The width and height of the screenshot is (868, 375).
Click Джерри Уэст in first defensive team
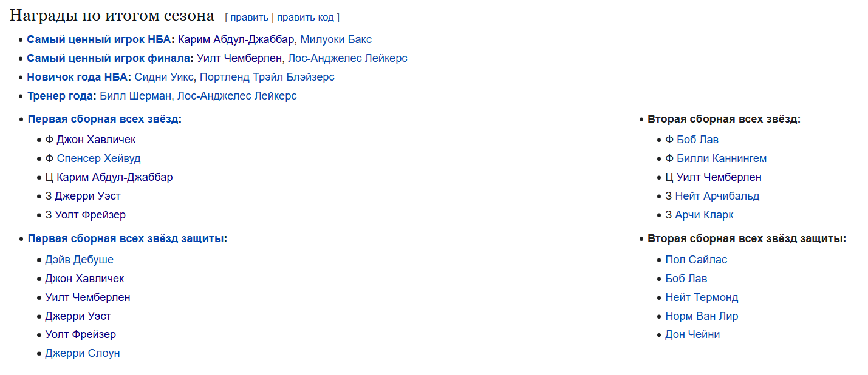78,316
